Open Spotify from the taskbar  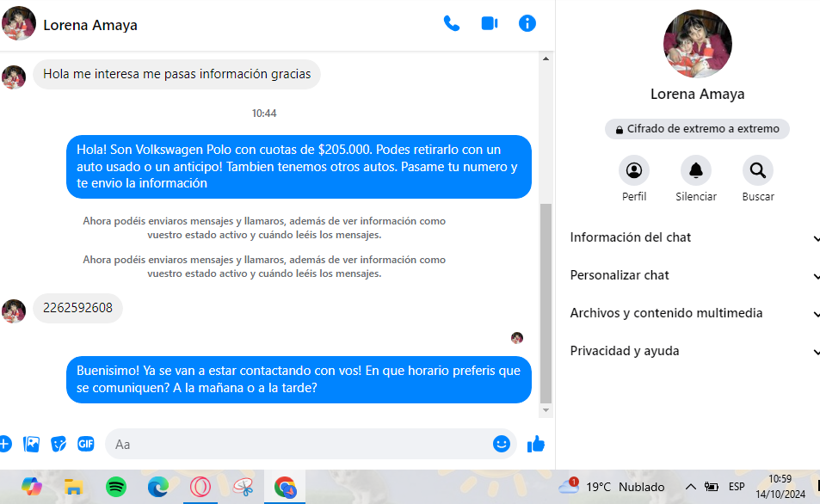tap(116, 487)
